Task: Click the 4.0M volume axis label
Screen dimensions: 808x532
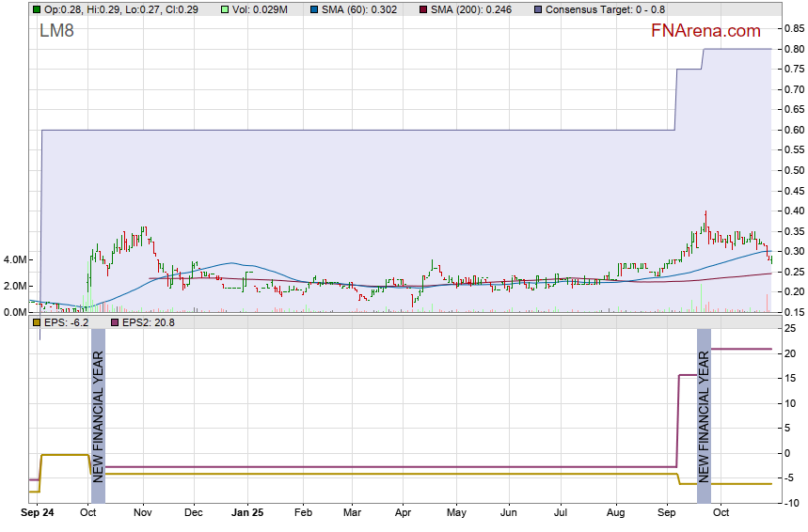Action: point(14,259)
